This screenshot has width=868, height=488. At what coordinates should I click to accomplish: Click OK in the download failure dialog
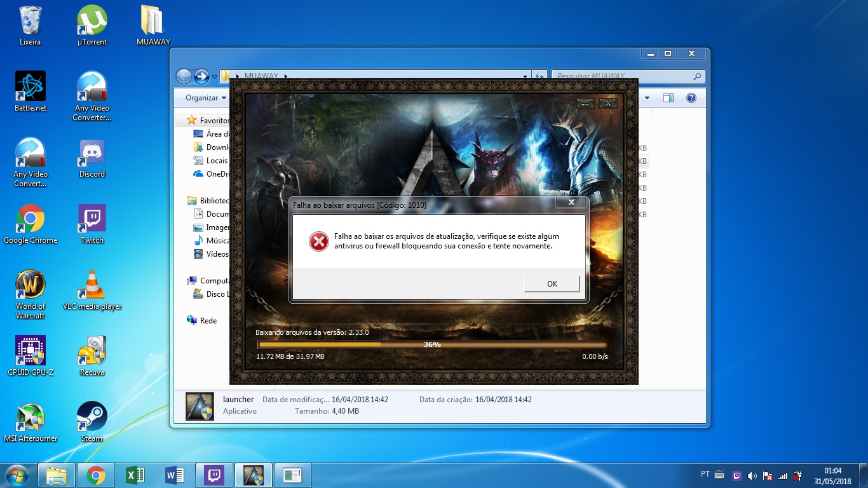552,284
